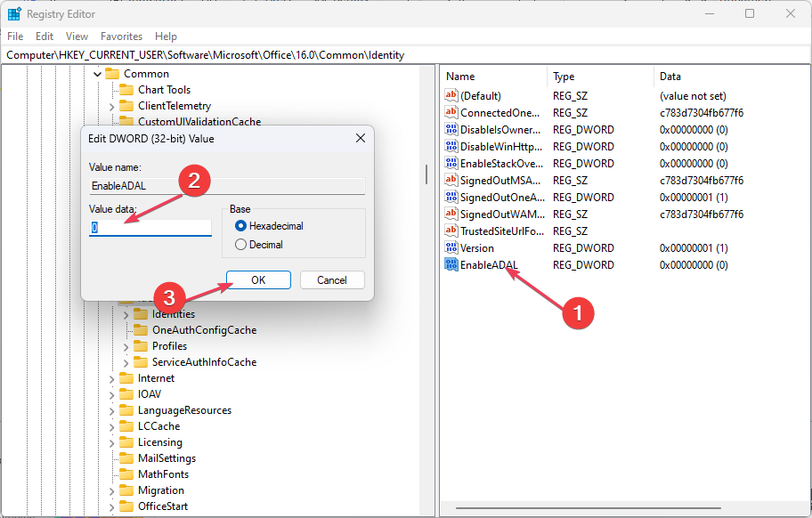The height and width of the screenshot is (518, 812).
Task: Click the MathFonts folder icon
Action: coord(126,474)
